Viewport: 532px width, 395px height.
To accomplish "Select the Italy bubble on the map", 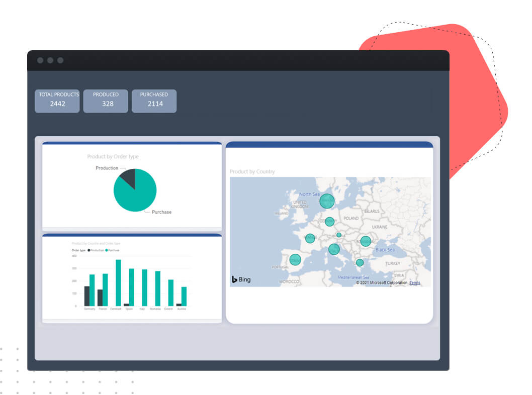I will [x=334, y=250].
